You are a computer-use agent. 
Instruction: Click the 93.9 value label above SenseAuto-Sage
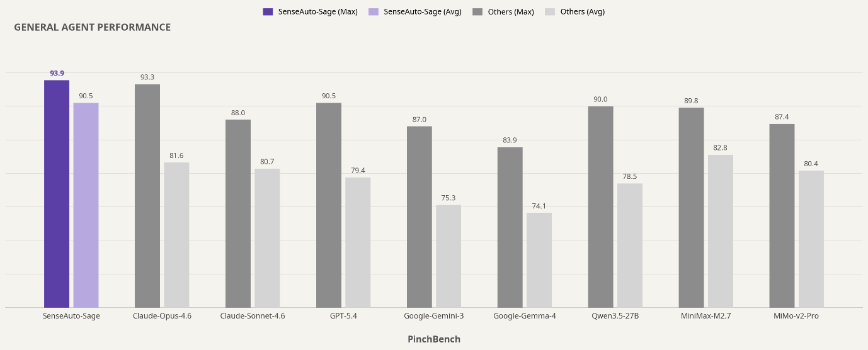coord(57,73)
